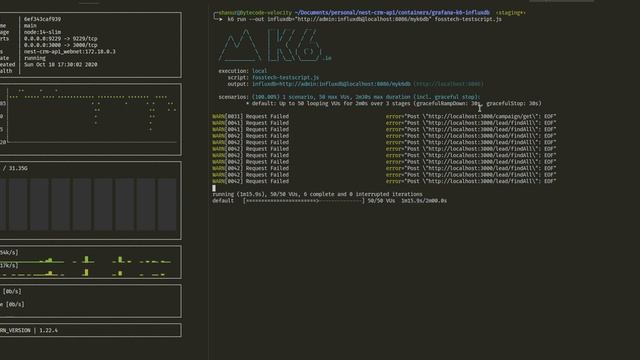The width and height of the screenshot is (640, 360).
Task: Click the k6 run command line
Action: (364, 19)
